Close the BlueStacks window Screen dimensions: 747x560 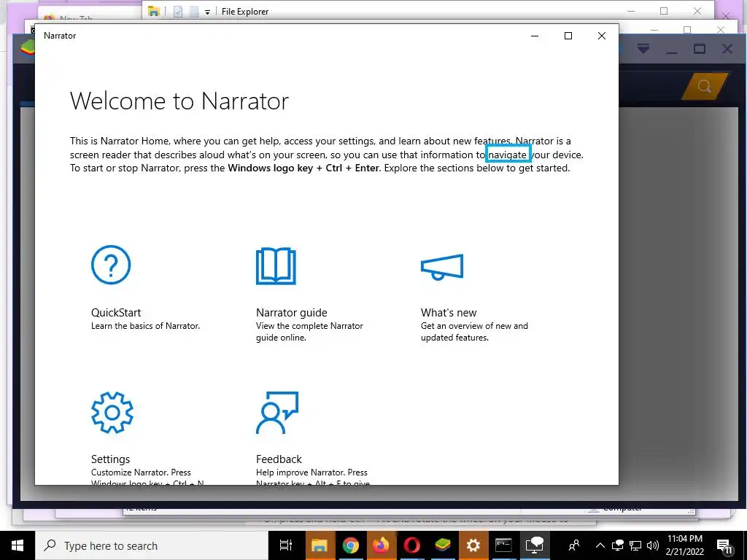[x=727, y=49]
